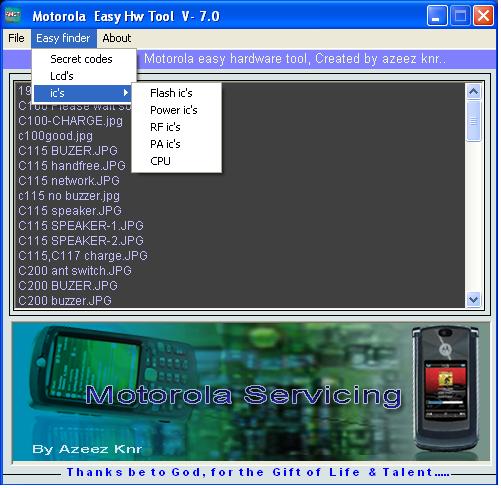The width and height of the screenshot is (501, 488).
Task: Click the Motorola Servicing banner image
Action: pyautogui.click(x=251, y=392)
